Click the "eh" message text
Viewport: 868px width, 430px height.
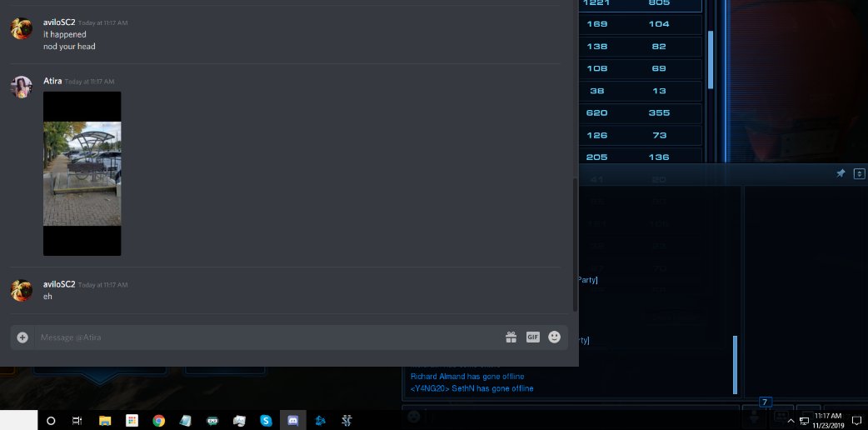coord(47,297)
